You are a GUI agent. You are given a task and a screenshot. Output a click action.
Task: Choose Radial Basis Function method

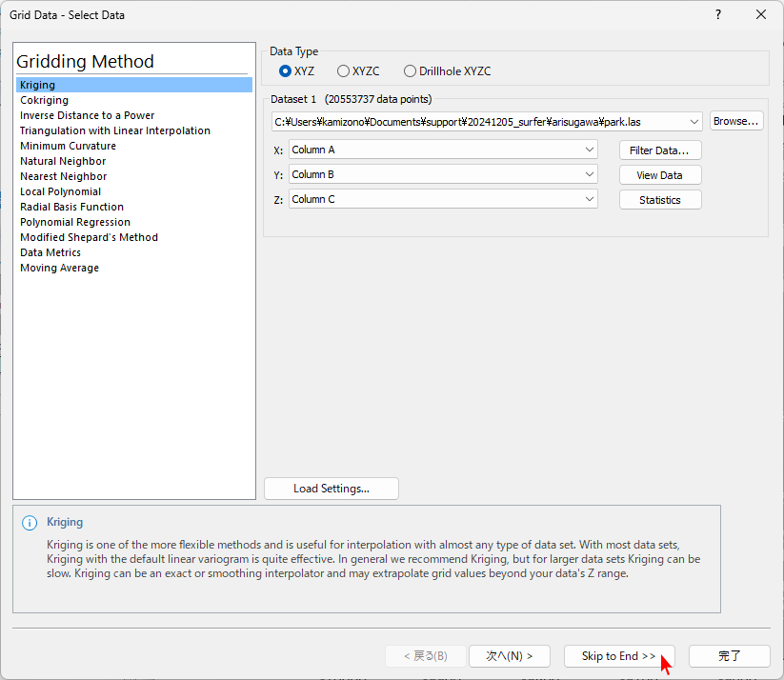coord(71,207)
